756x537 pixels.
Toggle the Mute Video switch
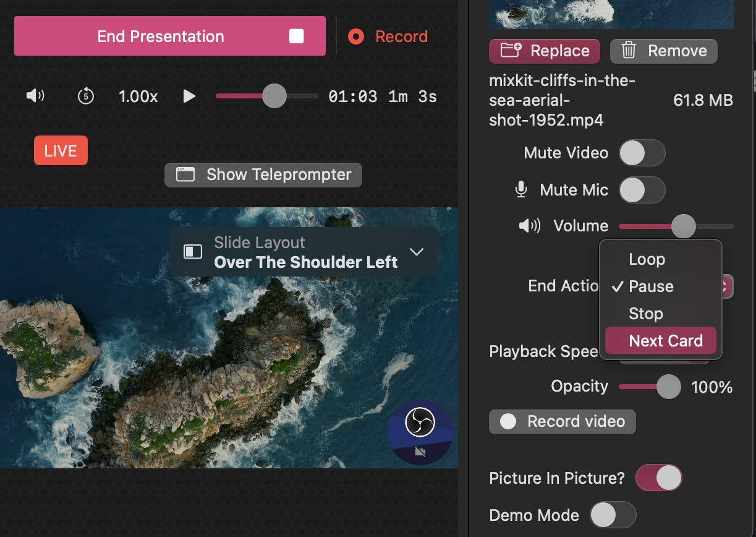click(642, 153)
